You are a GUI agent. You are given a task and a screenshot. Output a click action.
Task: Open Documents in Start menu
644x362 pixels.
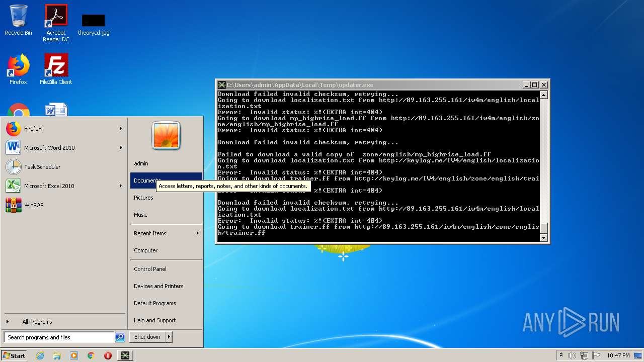pos(166,180)
